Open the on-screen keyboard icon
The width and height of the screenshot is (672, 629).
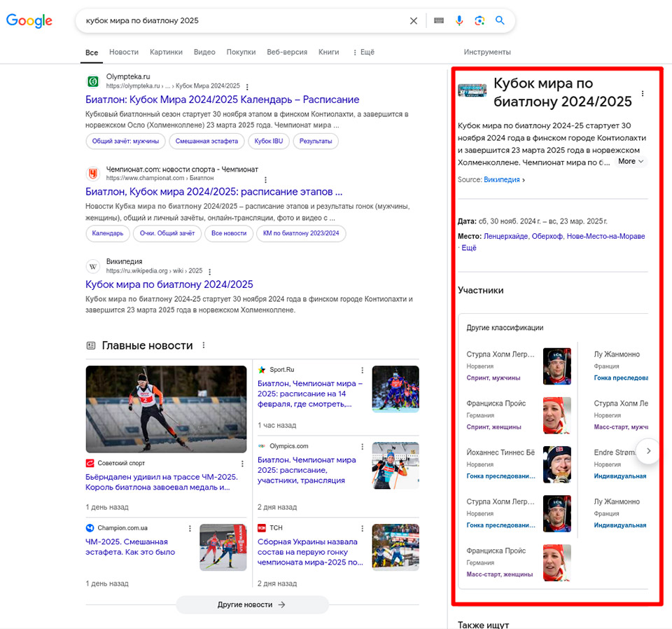[439, 20]
